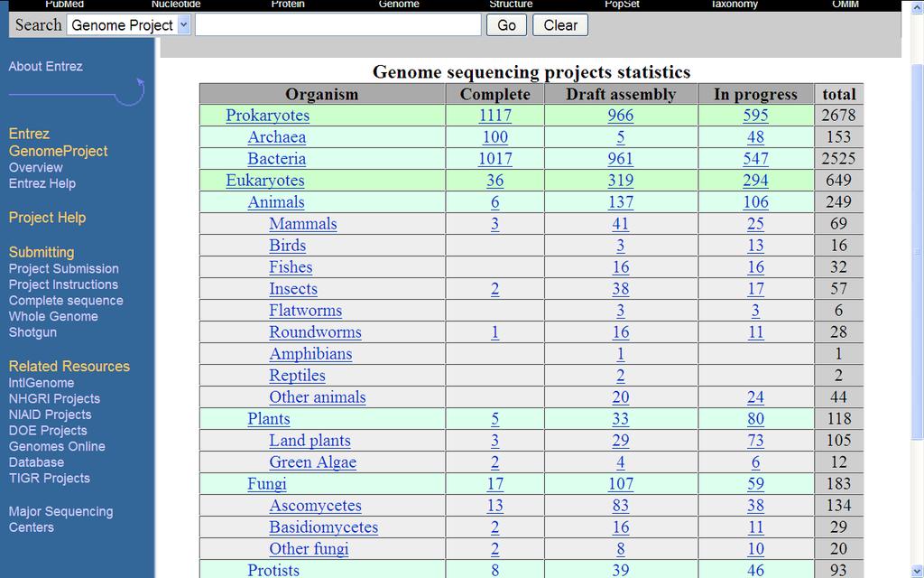The width and height of the screenshot is (924, 578).
Task: Open the Green Algae organism link
Action: click(312, 462)
